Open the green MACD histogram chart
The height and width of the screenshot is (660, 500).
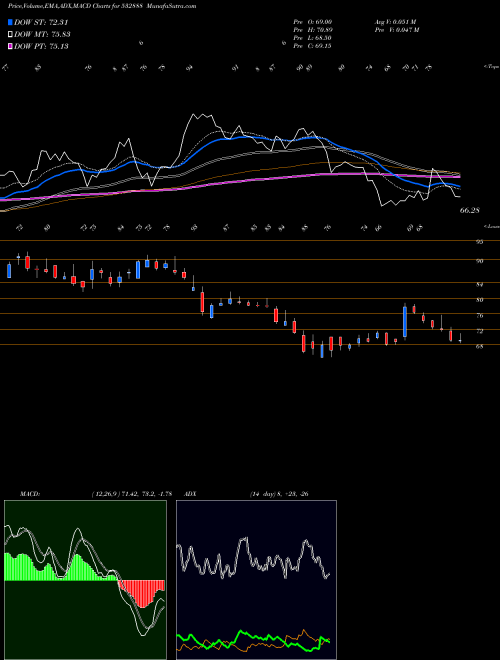tap(85, 580)
